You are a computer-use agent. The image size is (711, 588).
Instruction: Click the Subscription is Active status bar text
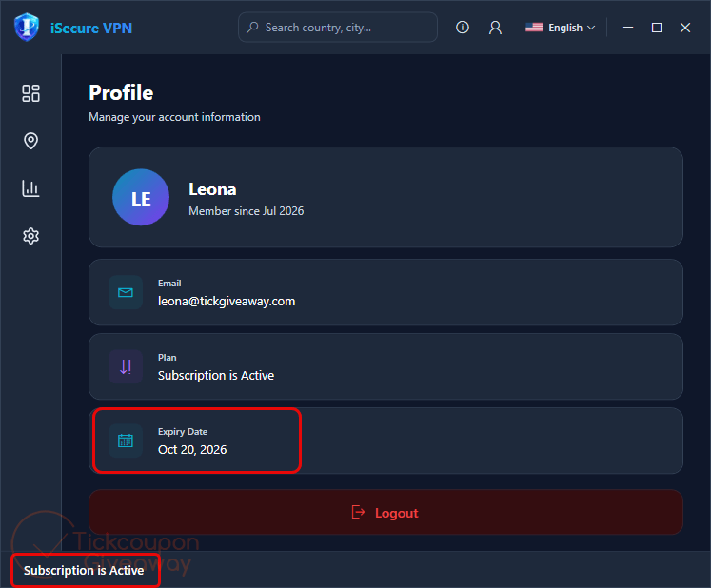pyautogui.click(x=84, y=570)
